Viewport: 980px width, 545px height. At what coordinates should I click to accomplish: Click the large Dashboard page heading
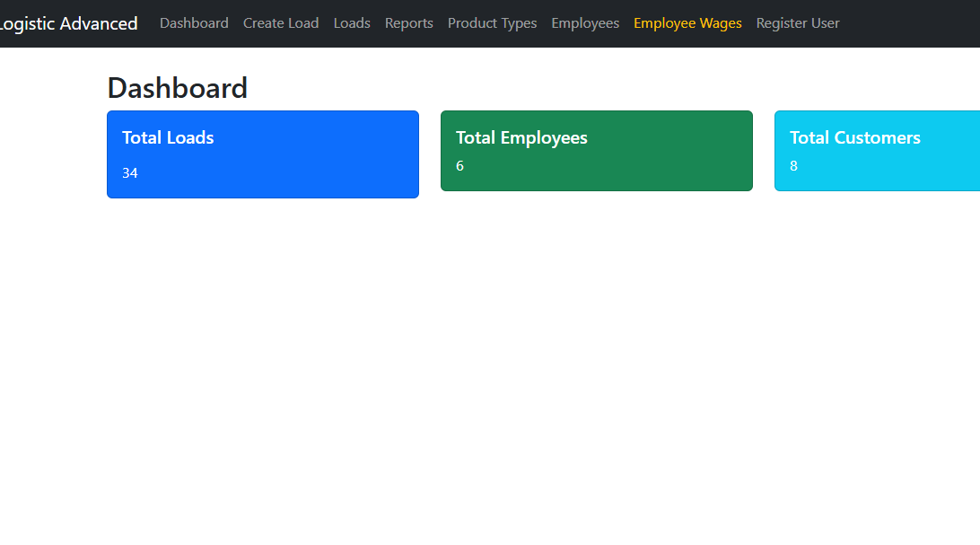[x=178, y=88]
